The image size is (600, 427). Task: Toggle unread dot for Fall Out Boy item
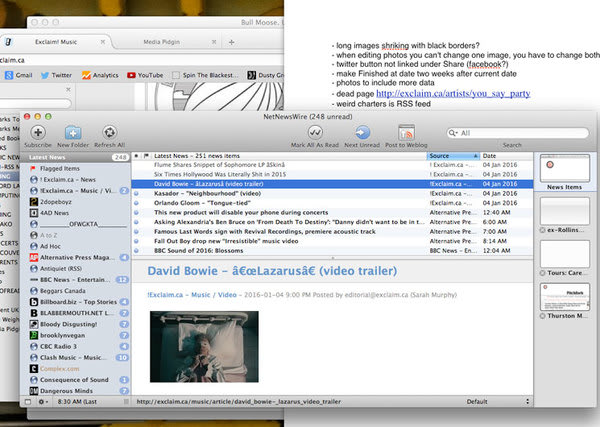pyautogui.click(x=136, y=241)
